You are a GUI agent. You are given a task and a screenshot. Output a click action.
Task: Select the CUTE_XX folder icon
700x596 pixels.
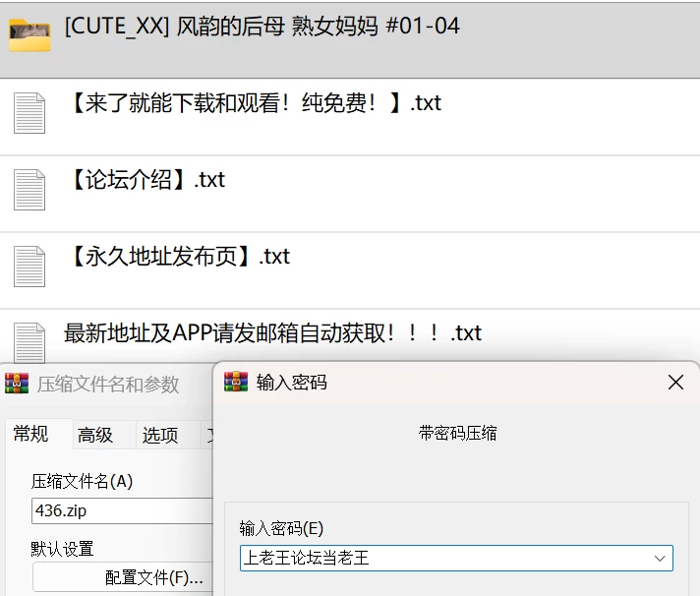click(x=29, y=34)
